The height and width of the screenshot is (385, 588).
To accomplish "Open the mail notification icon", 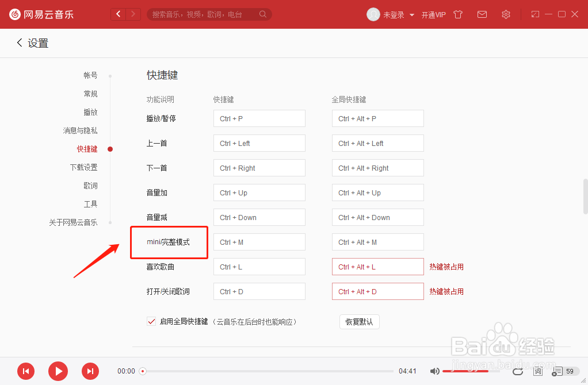I will coord(482,14).
